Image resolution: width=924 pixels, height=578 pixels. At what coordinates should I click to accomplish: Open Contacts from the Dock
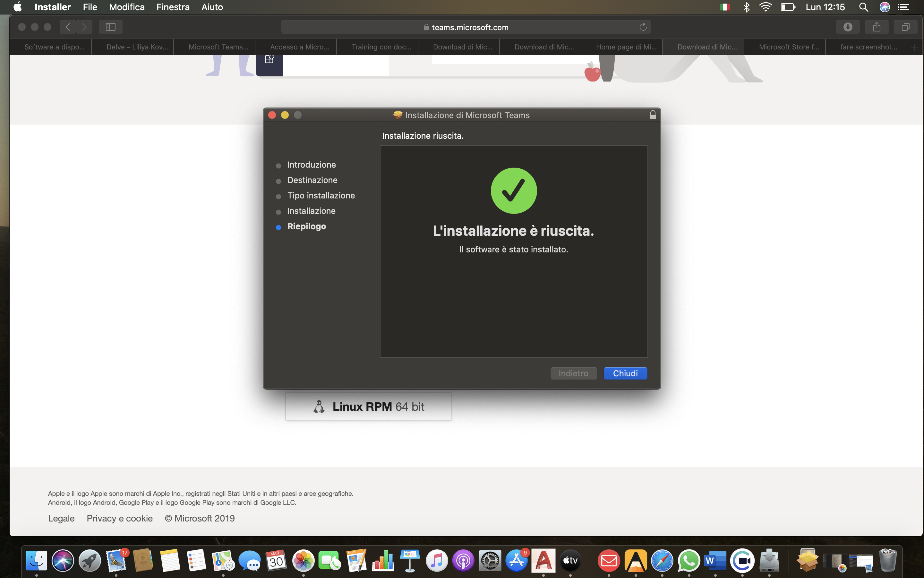click(143, 561)
